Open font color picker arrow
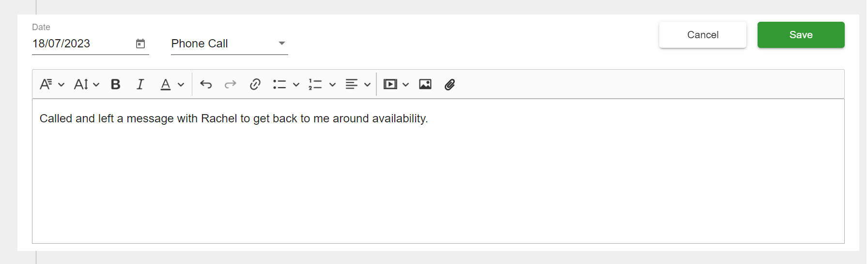 [x=181, y=85]
